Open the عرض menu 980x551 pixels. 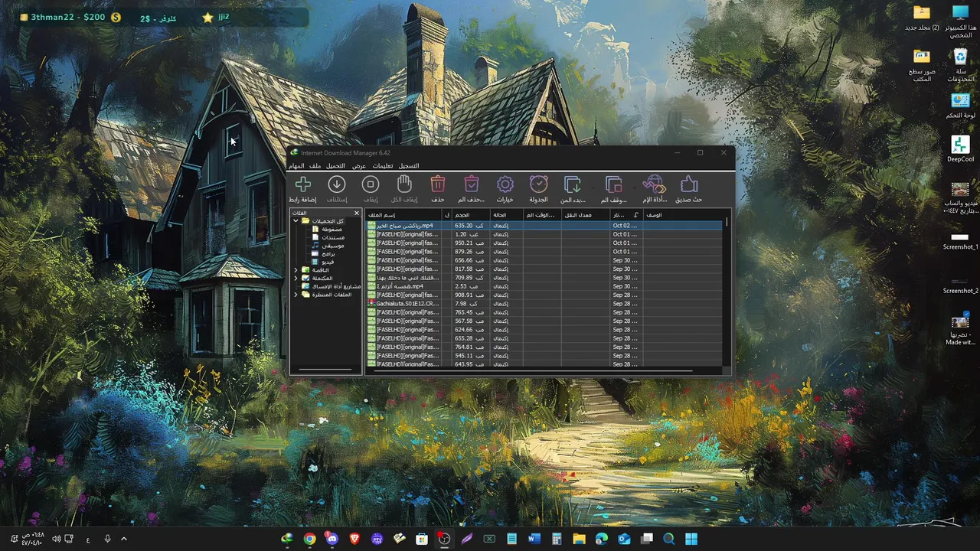(358, 166)
